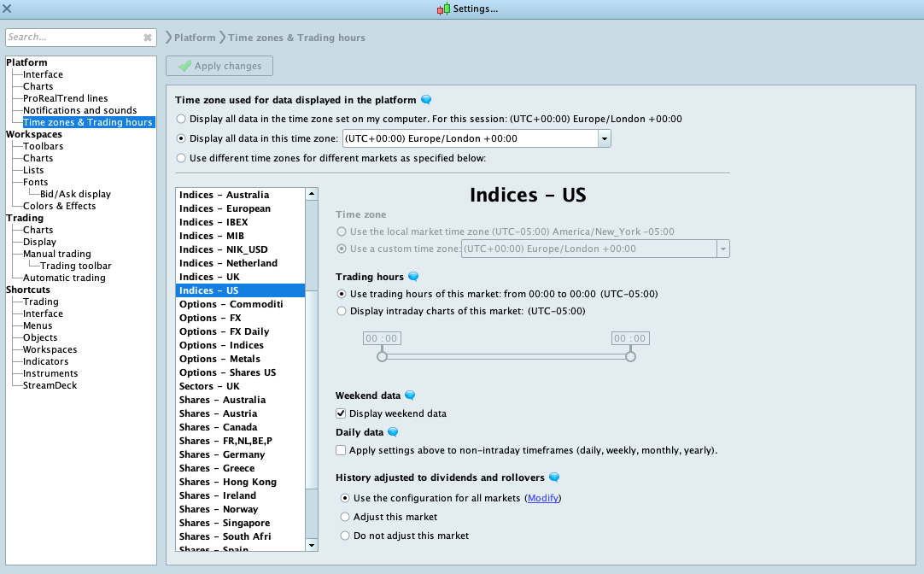Select the Shortcuts category heading
This screenshot has width=924, height=574.
pyautogui.click(x=27, y=290)
